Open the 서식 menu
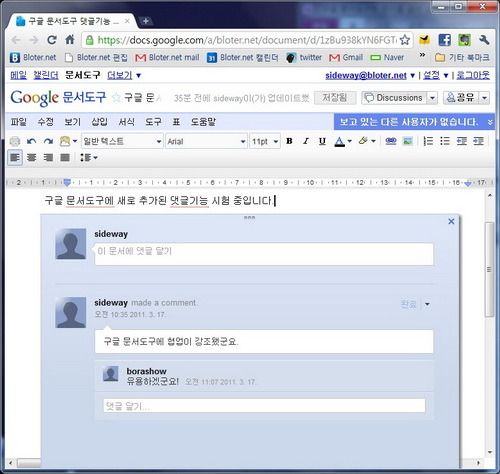This screenshot has height=474, width=500. point(126,122)
